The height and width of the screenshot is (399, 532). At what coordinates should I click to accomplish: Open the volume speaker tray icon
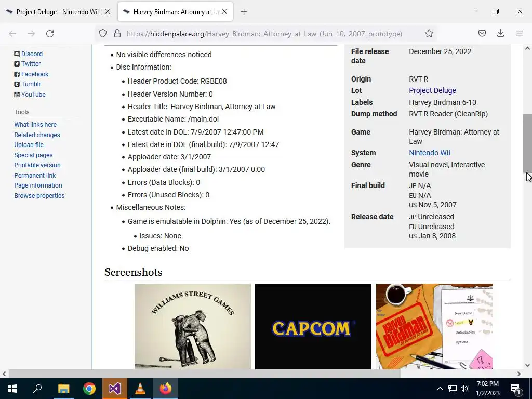464,389
